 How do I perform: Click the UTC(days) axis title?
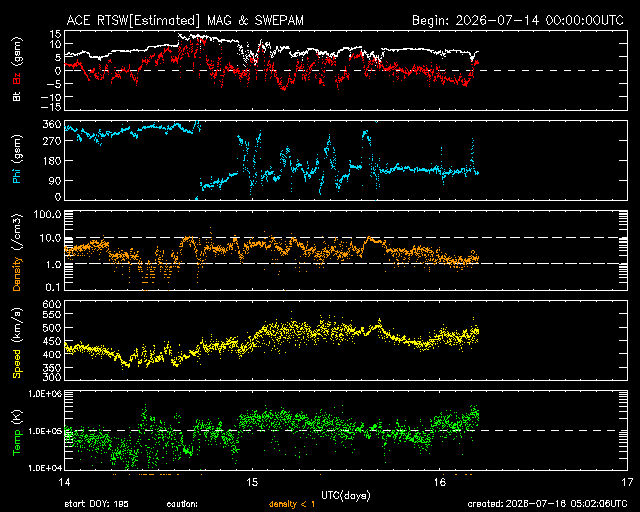click(346, 495)
